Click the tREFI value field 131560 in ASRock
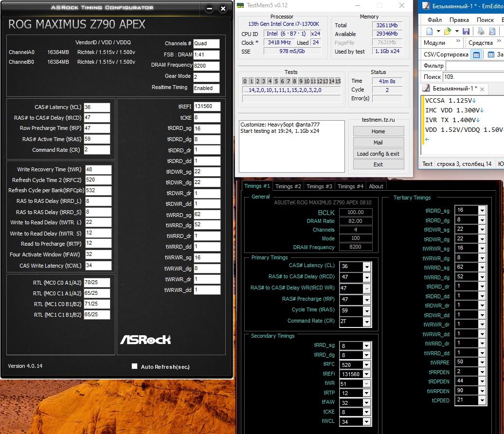Viewport: 504px width, 434px height. point(207,107)
